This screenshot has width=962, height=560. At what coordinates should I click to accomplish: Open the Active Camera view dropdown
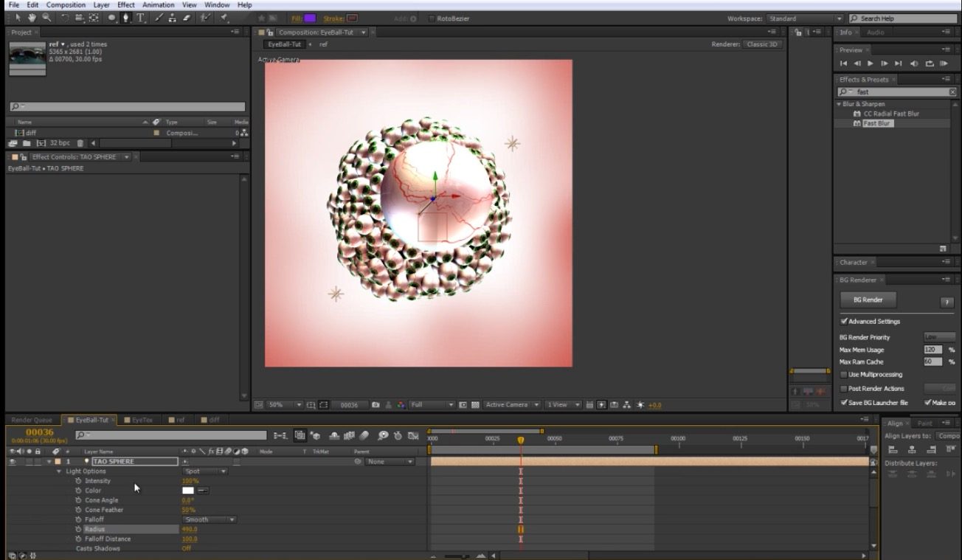tap(512, 405)
